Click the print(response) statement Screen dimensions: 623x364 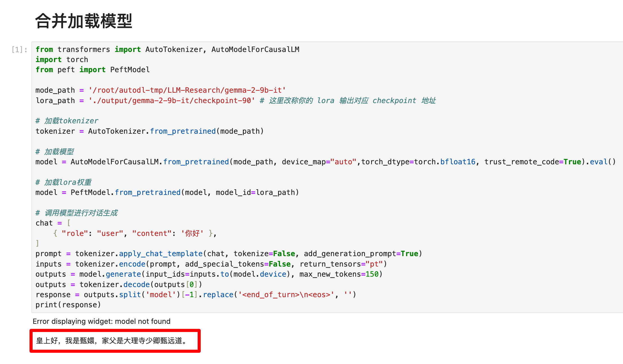coord(68,305)
